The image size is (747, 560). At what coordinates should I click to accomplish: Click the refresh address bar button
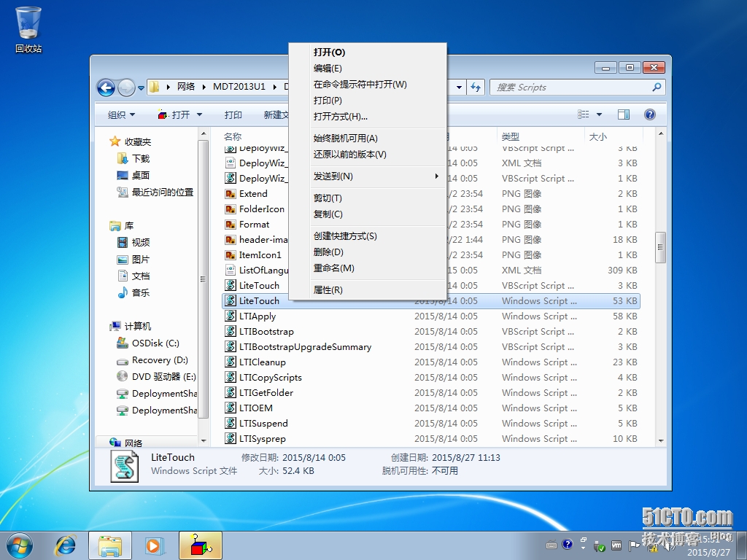[x=476, y=87]
